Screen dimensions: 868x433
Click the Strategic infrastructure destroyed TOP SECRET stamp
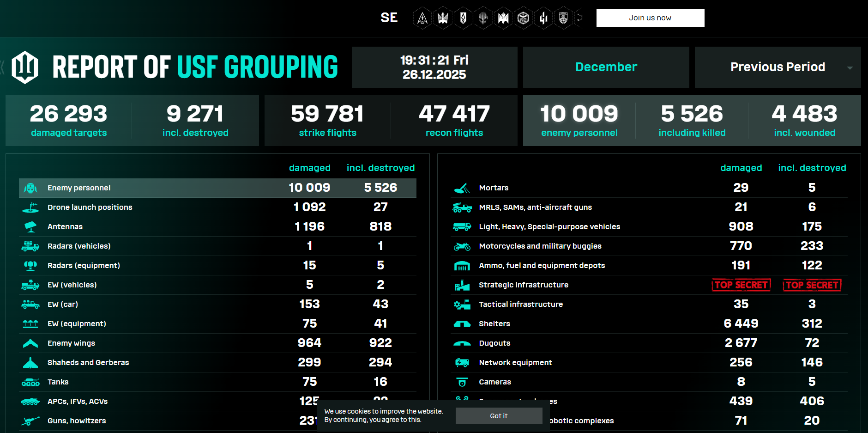[812, 285]
